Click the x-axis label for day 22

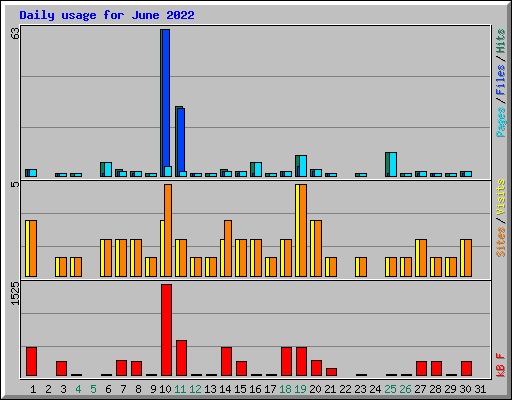(345, 389)
